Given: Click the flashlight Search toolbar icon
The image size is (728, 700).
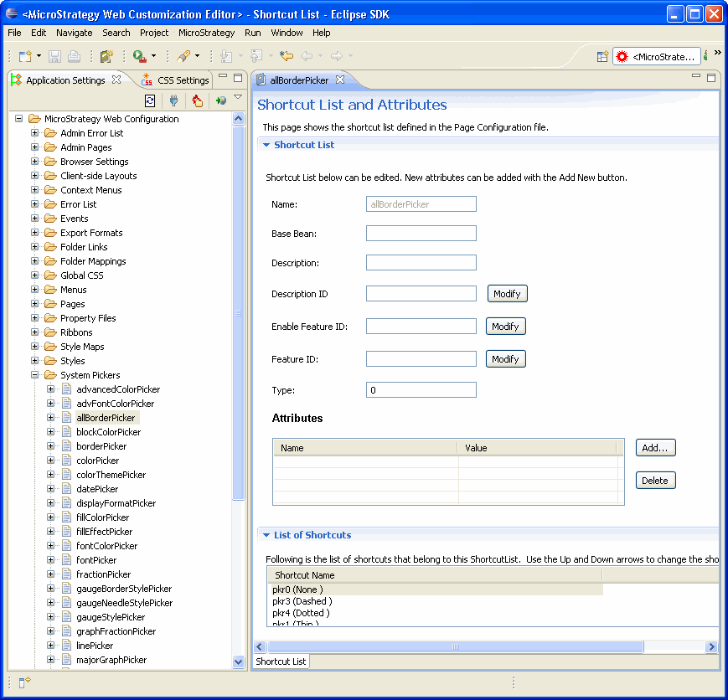Looking at the screenshot, I should click(x=183, y=56).
